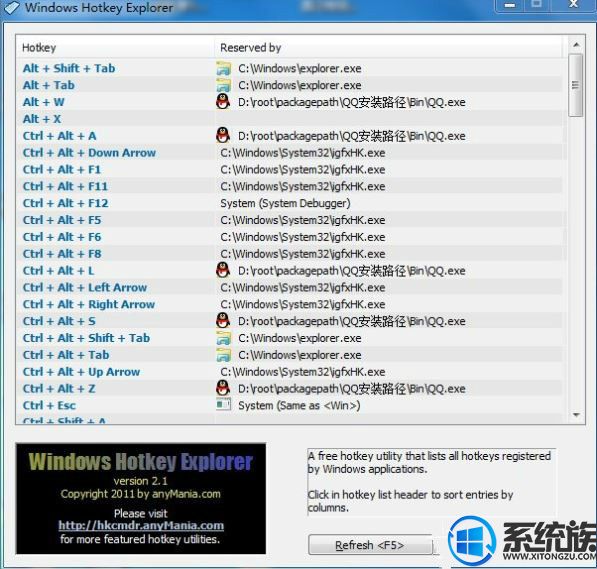This screenshot has height=569, width=597.
Task: Click the system icon in Ctrl + Esc row
Action: [x=223, y=404]
